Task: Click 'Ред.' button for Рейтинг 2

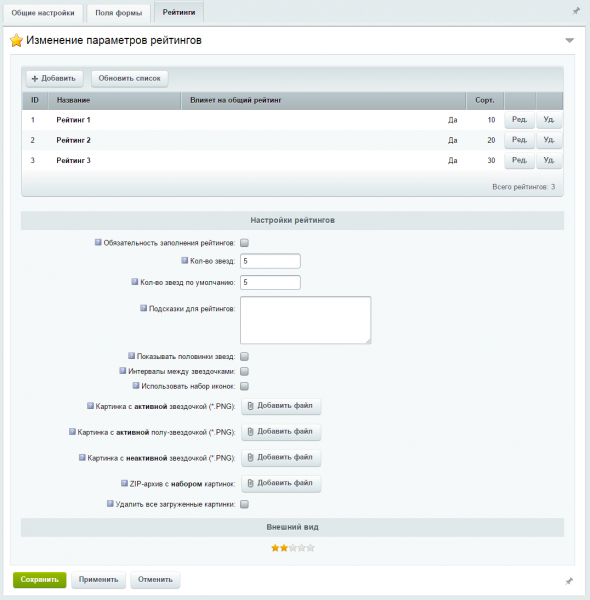Action: pos(519,140)
